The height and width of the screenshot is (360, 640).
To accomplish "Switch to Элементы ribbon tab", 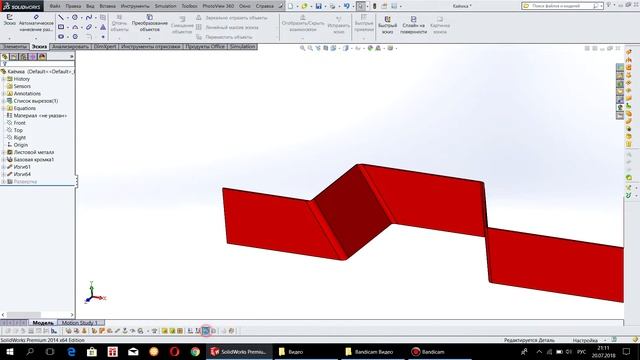I will [x=14, y=47].
